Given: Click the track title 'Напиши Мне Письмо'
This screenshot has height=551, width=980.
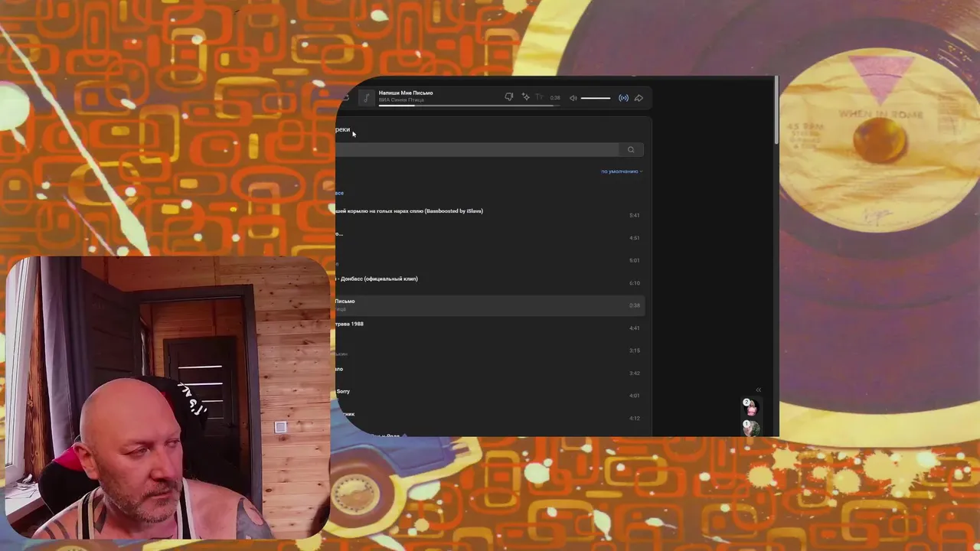Looking at the screenshot, I should pos(406,93).
